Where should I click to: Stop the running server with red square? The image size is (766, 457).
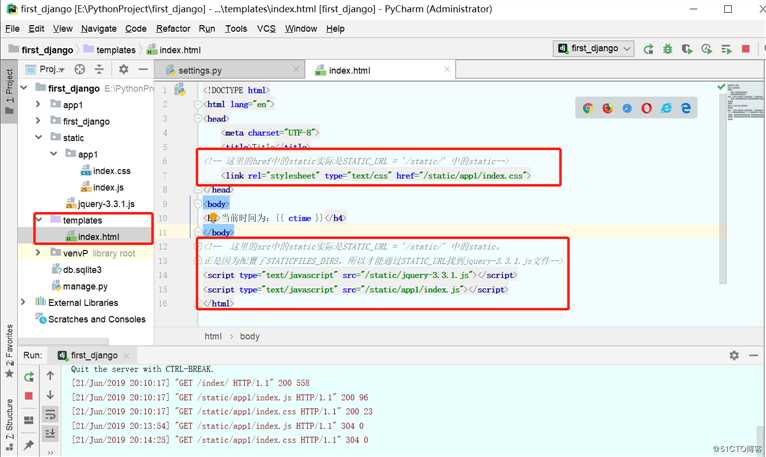745,49
